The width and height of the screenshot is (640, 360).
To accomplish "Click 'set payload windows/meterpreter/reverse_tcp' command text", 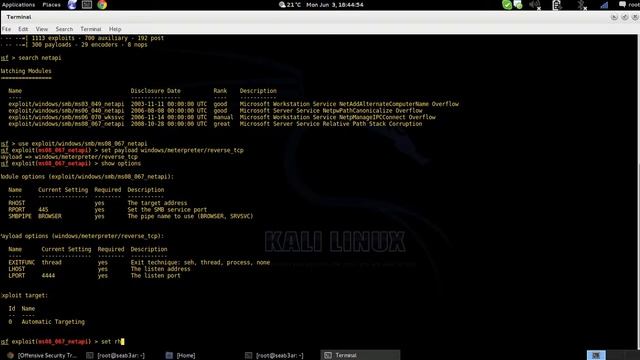I will (x=172, y=150).
